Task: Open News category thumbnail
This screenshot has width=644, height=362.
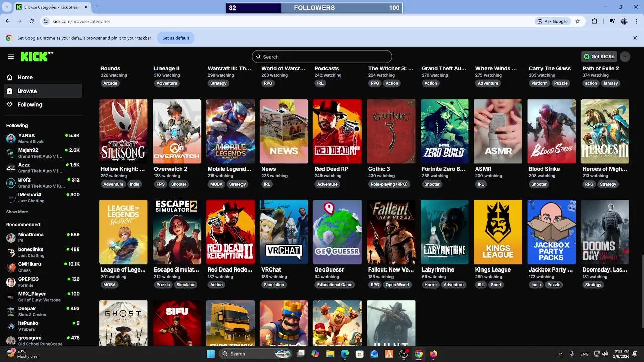Action: [284, 131]
